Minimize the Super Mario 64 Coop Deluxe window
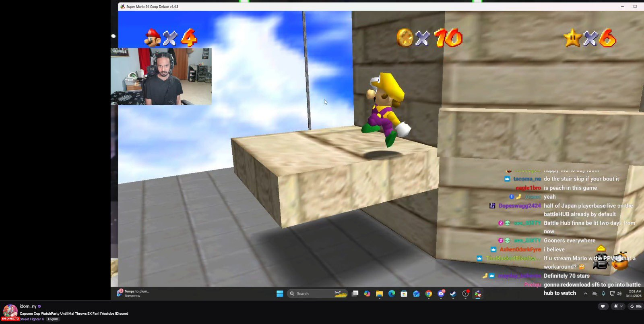This screenshot has width=644, height=324. [x=622, y=6]
